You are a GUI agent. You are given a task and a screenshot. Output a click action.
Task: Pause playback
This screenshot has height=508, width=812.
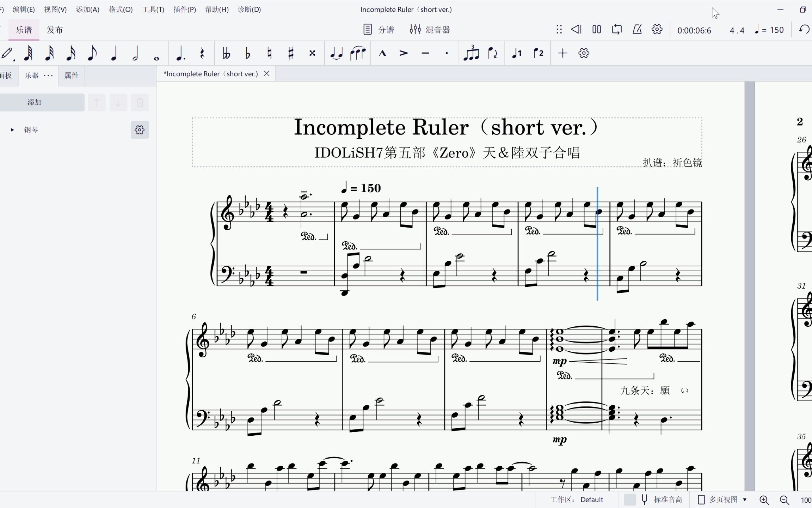597,29
